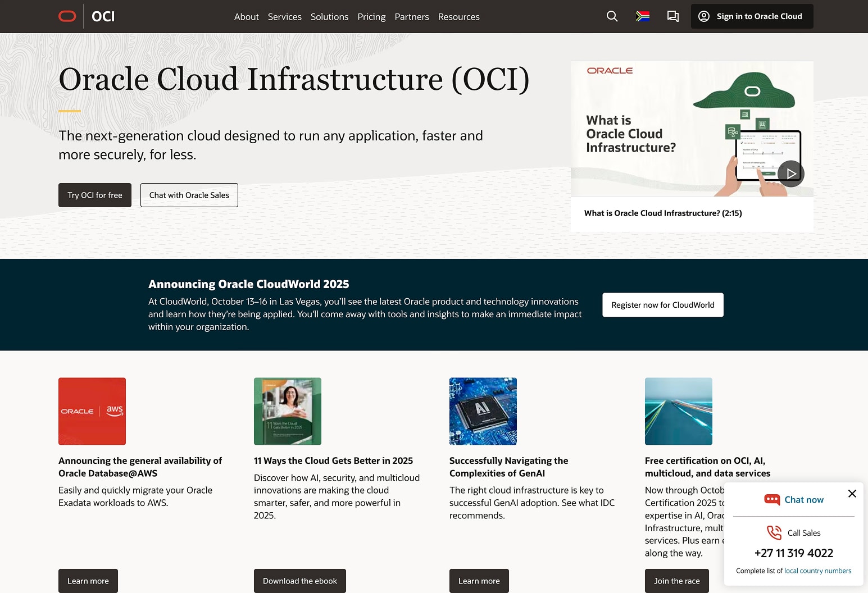This screenshot has width=868, height=593.
Task: Click the +27 11 319 4022 phone number
Action: pyautogui.click(x=794, y=553)
